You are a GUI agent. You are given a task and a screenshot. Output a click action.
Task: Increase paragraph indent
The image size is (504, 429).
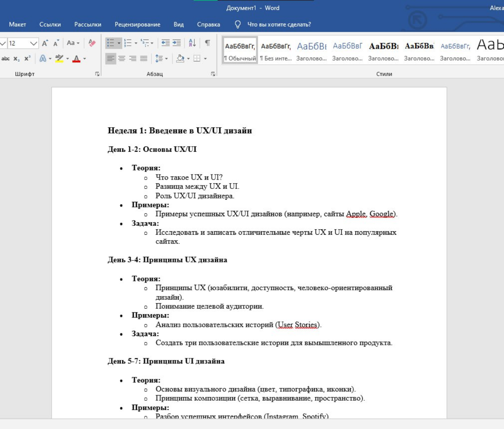click(177, 43)
